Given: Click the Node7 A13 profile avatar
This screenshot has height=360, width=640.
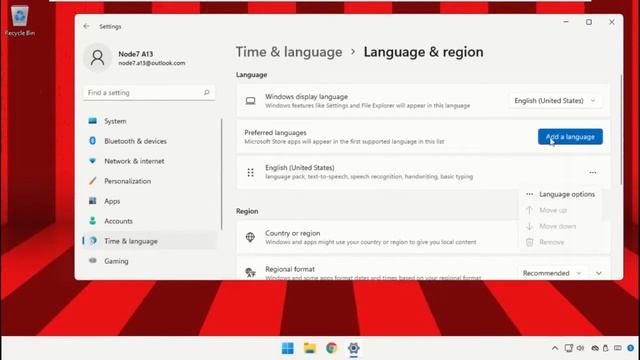Looking at the screenshot, I should pyautogui.click(x=98, y=58).
